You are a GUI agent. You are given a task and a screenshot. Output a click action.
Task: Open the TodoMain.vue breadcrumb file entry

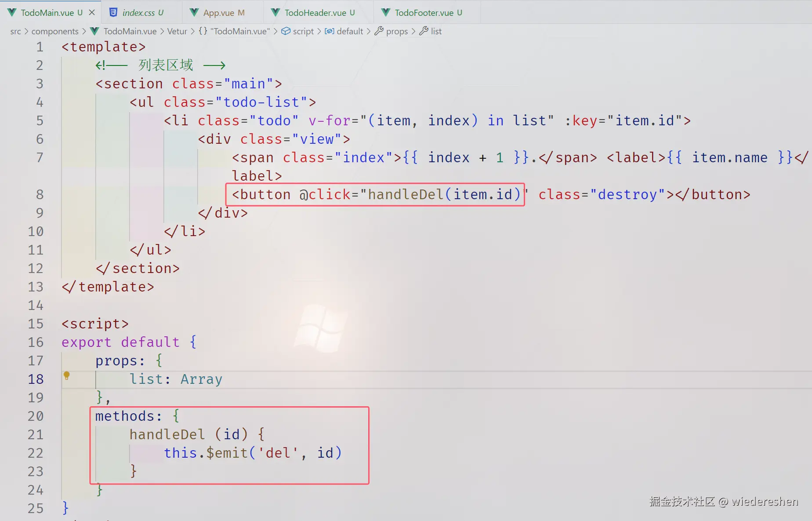point(130,31)
